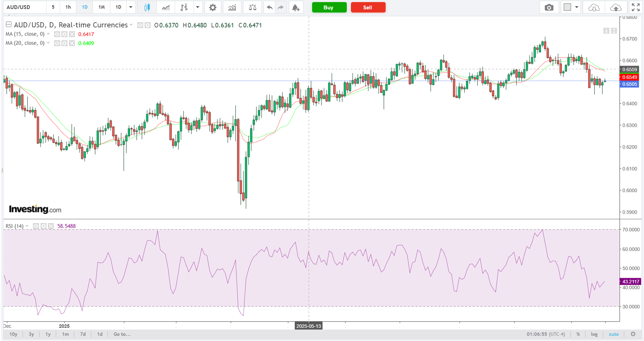Open chart properties with the gear icon
This screenshot has height=341, width=644.
[213, 7]
